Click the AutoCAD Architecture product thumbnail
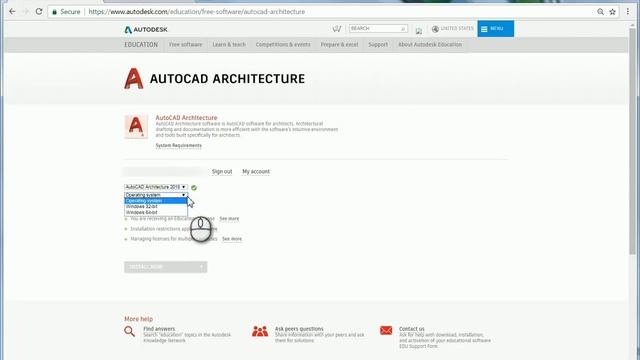Image resolution: width=640 pixels, height=360 pixels. pos(136,127)
